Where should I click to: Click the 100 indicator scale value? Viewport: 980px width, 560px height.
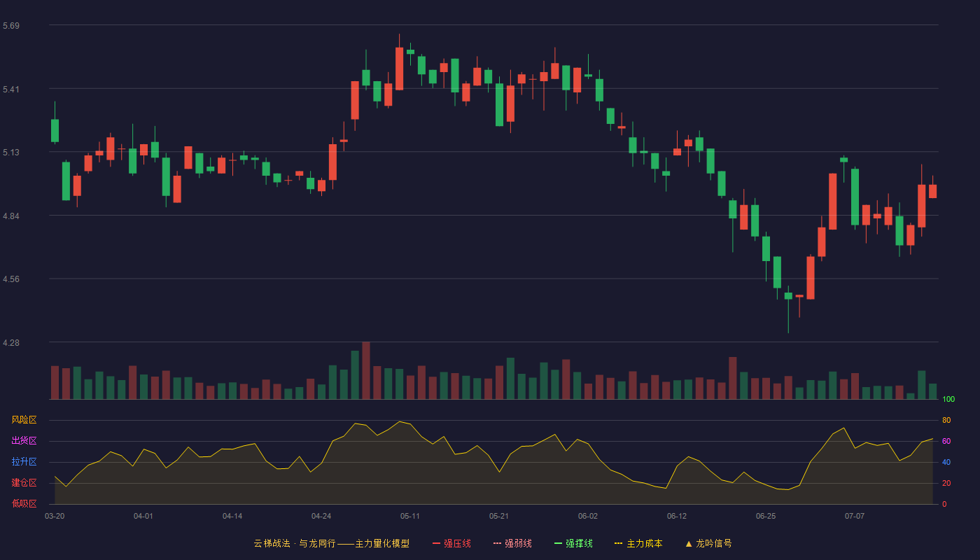coord(948,399)
